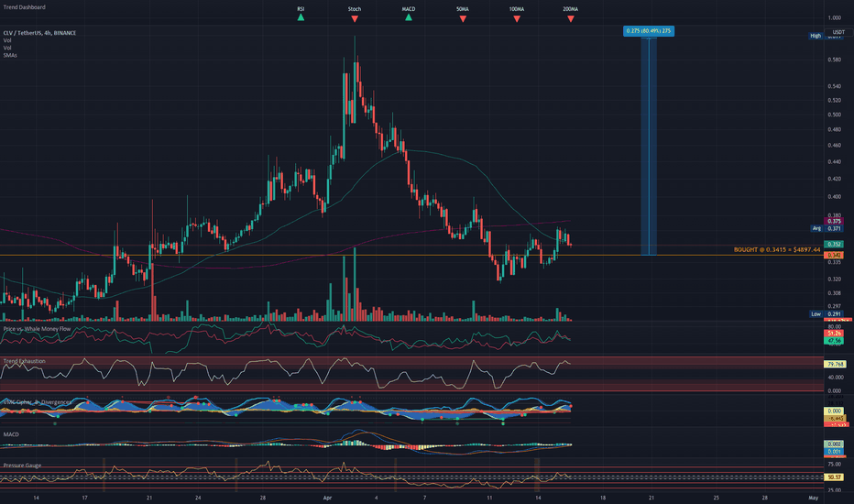This screenshot has width=854, height=504.
Task: Click the green 47.56 money flow value
Action: point(834,341)
